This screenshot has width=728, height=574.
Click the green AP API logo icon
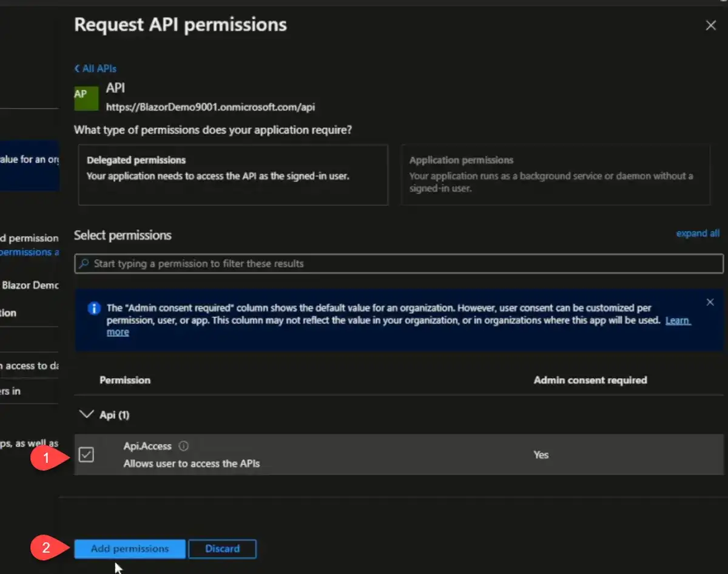86,98
